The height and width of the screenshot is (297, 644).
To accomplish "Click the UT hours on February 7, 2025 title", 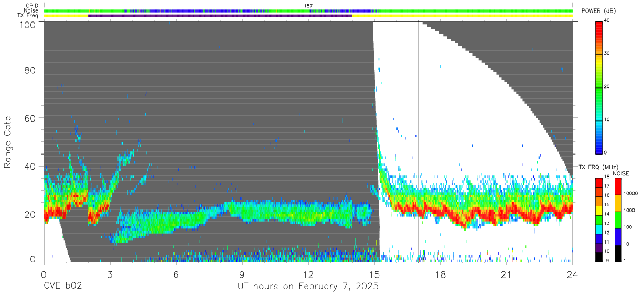I will tap(308, 287).
